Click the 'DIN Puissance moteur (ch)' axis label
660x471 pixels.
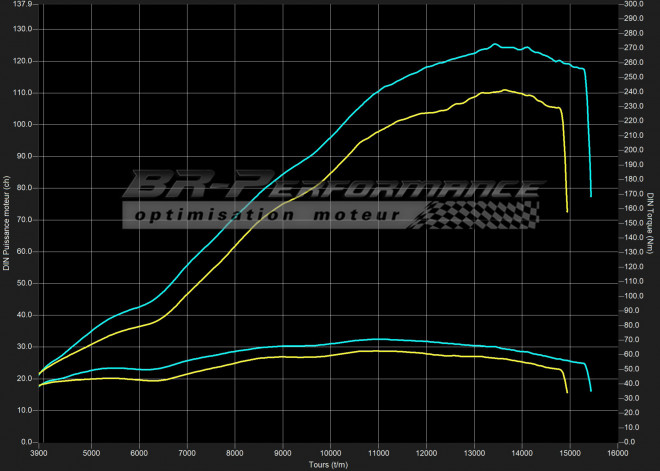click(x=6, y=222)
